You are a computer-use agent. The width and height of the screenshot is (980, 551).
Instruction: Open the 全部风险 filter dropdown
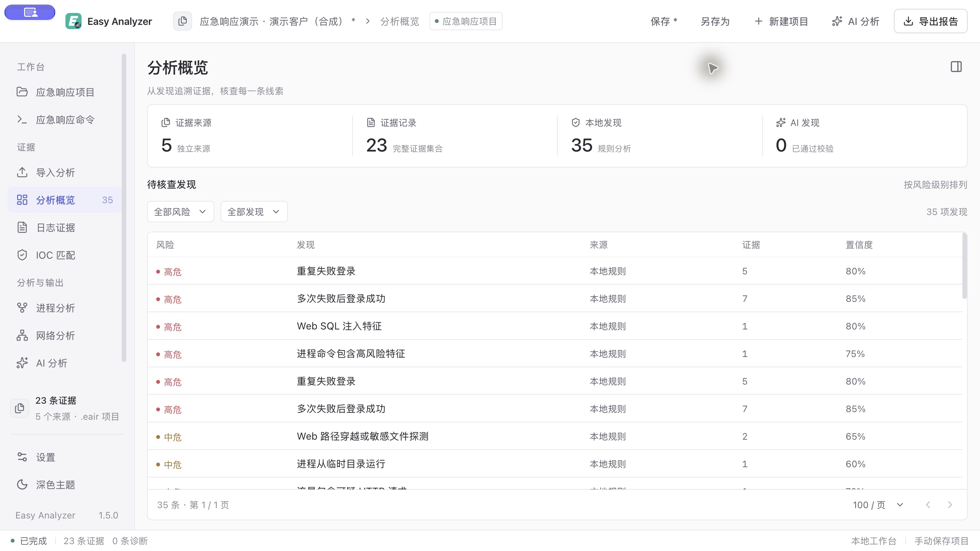click(180, 212)
